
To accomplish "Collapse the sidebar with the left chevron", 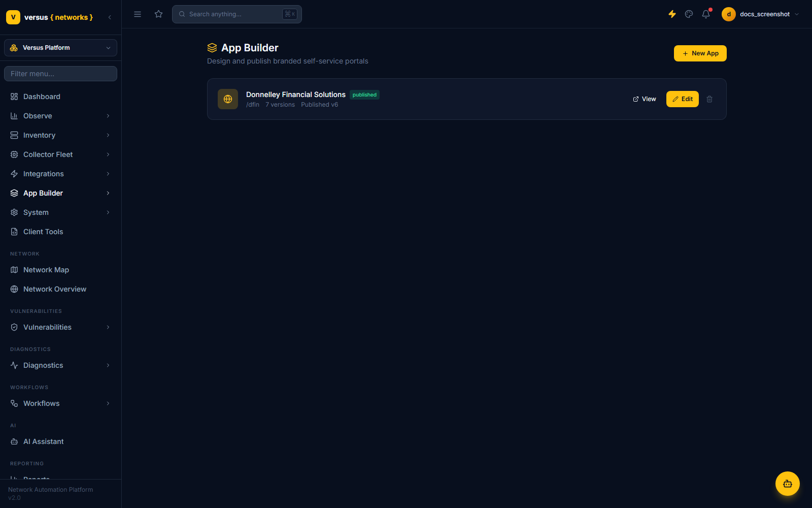I will (x=110, y=17).
